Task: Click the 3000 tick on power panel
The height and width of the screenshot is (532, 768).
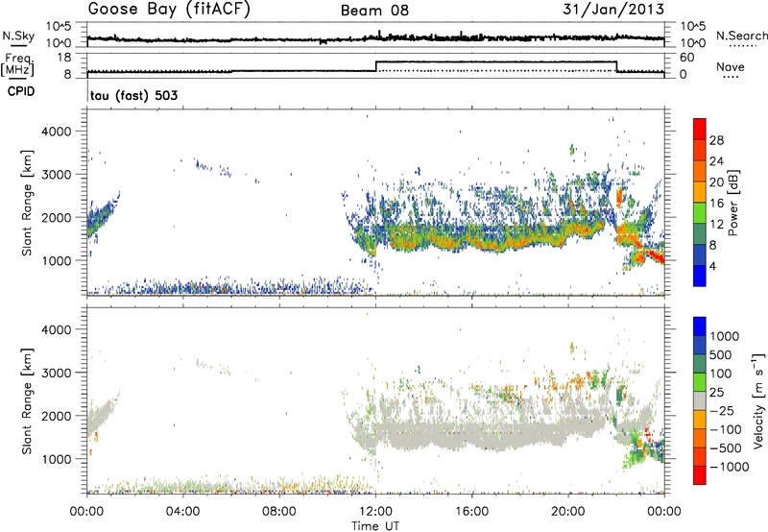Action: click(57, 175)
